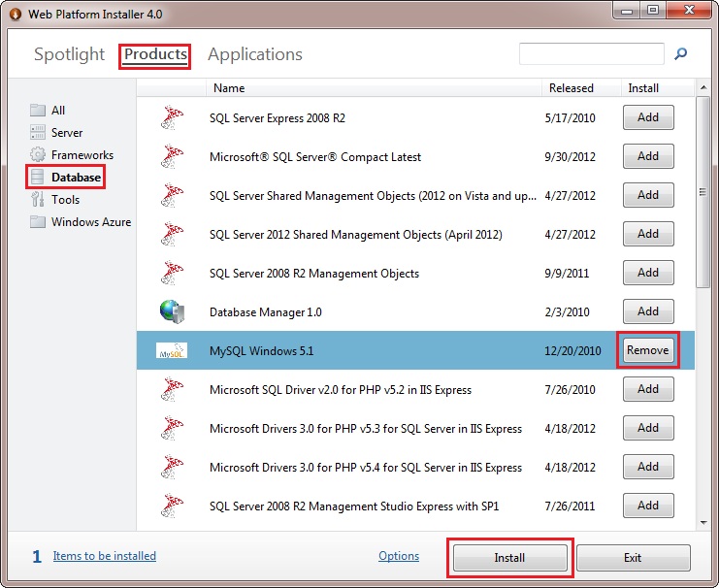Select the Database category
719x588 pixels.
(x=76, y=177)
